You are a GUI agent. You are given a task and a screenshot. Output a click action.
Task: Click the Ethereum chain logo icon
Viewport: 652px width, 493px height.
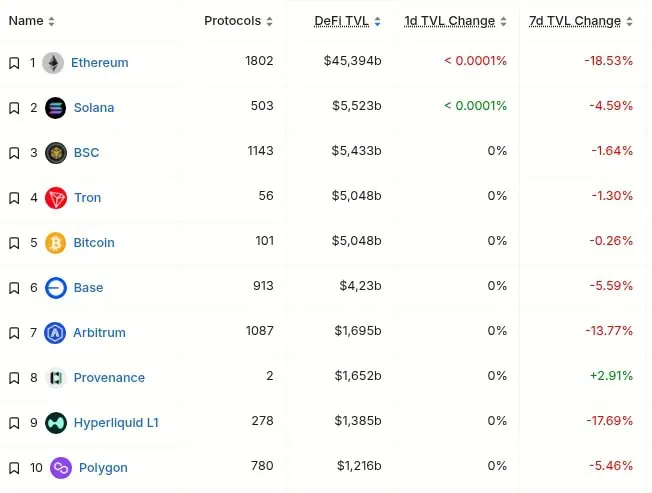(x=53, y=62)
